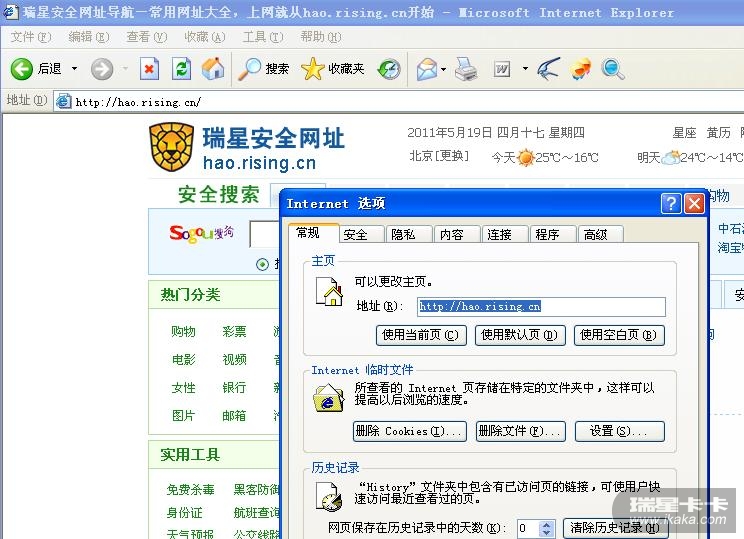The image size is (744, 539).
Task: Open the 编辑(E) menu
Action: [89, 37]
